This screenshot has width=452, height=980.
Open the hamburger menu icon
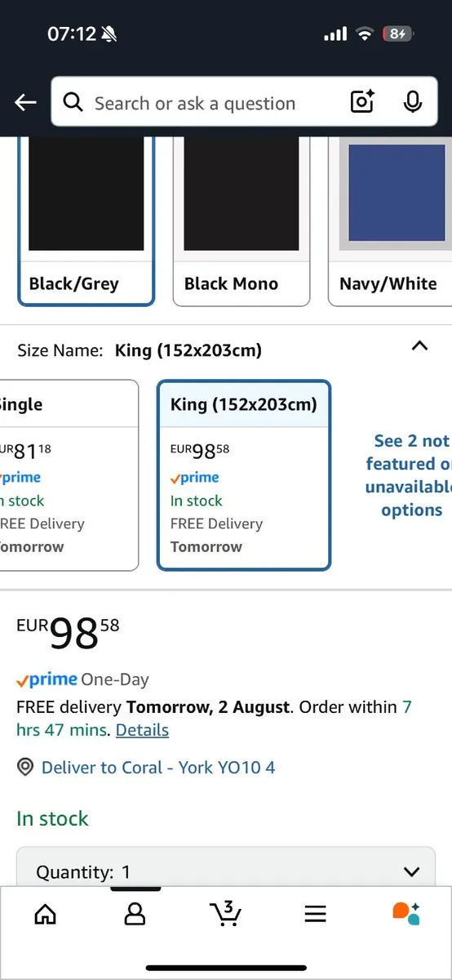pos(316,914)
